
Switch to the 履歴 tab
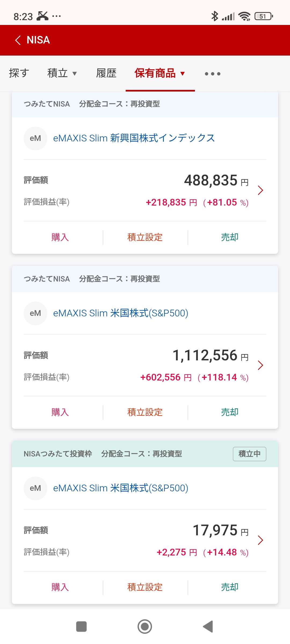pyautogui.click(x=106, y=73)
